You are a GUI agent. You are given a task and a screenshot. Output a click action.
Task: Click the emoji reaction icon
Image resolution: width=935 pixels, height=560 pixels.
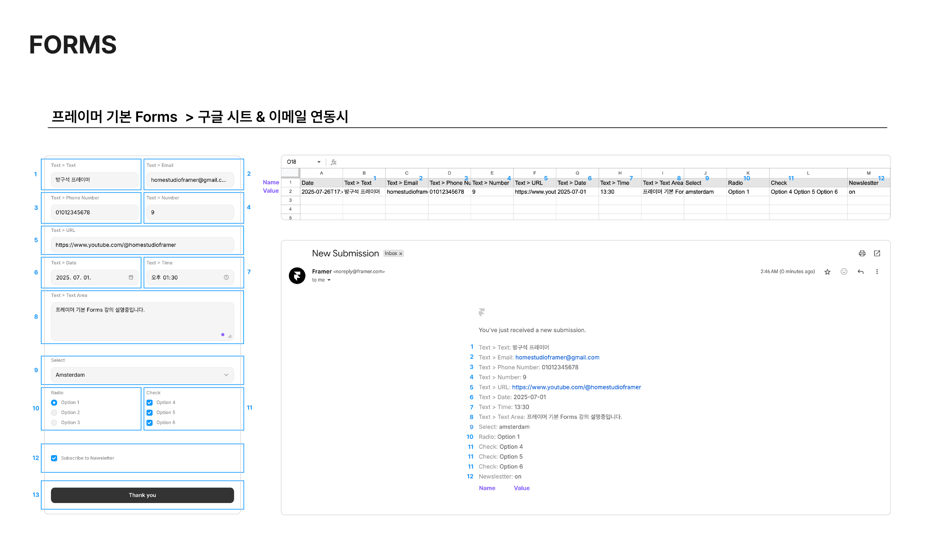click(844, 272)
